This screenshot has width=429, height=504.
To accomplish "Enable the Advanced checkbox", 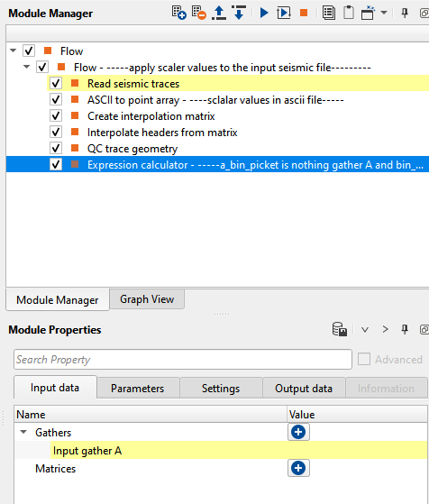I will point(364,359).
